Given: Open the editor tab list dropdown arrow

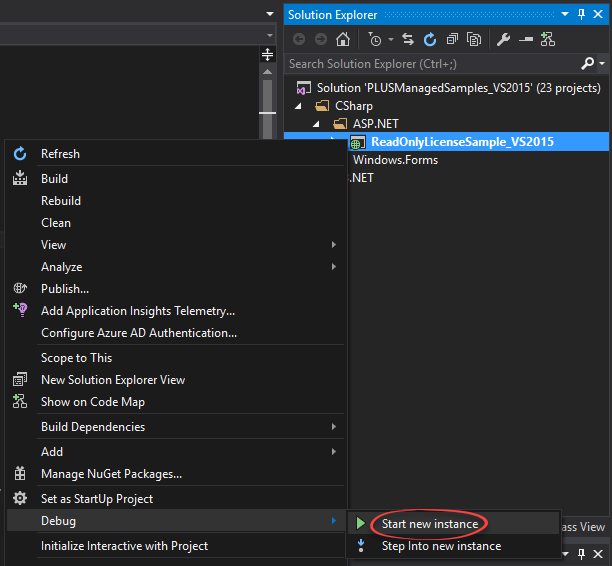Looking at the screenshot, I should (x=270, y=14).
